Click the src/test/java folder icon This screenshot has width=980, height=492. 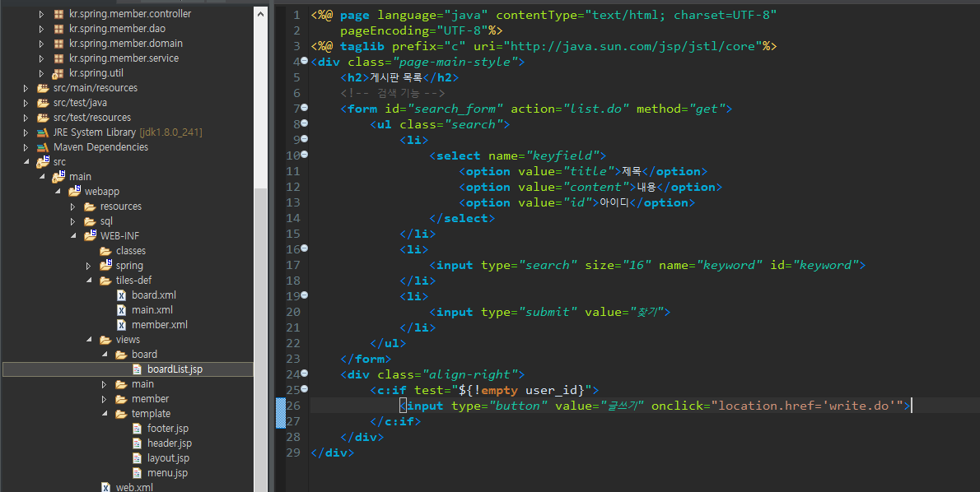43,103
